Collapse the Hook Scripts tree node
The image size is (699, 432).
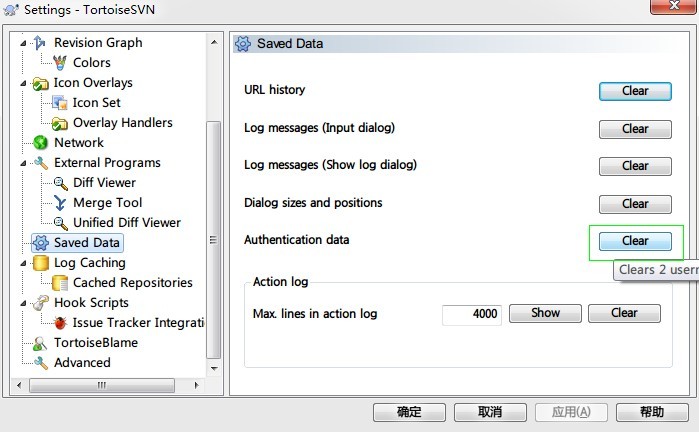tap(23, 304)
